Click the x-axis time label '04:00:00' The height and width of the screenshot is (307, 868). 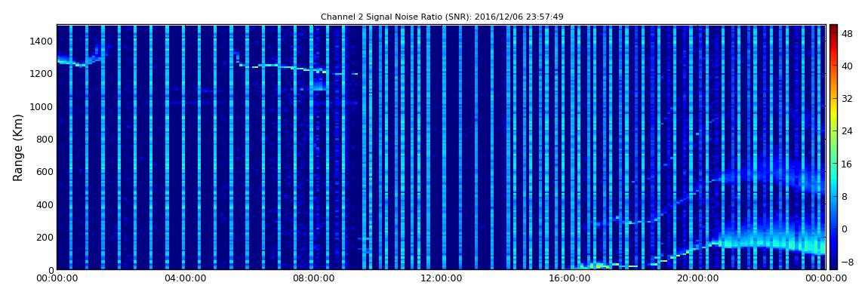(185, 278)
